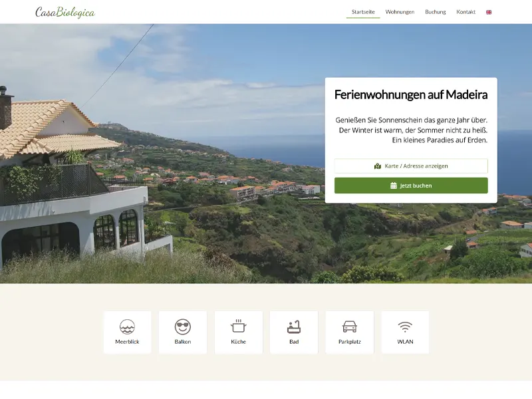Select the Balkon sunglasses smiley icon
This screenshot has height=399, width=532.
182,327
